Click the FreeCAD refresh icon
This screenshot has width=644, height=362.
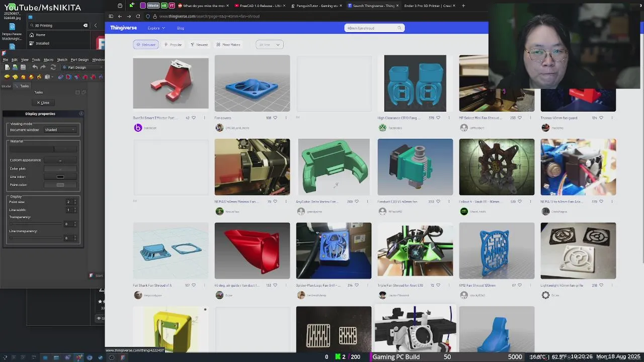click(x=53, y=67)
